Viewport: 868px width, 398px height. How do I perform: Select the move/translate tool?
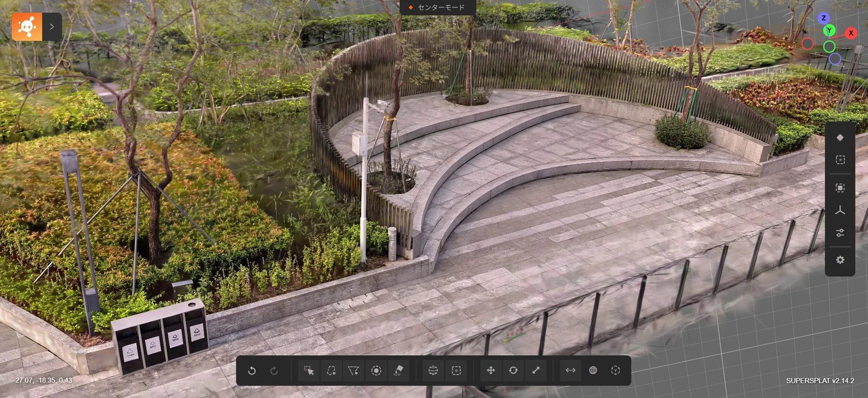click(491, 371)
